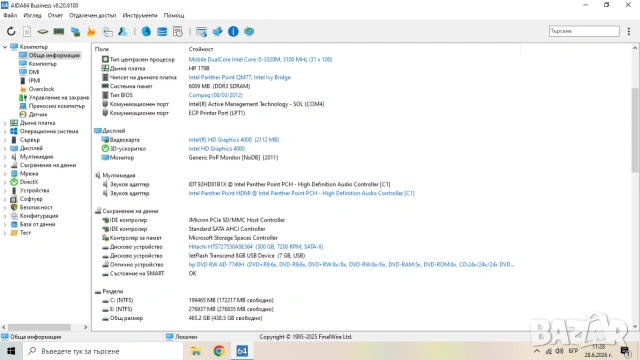Open the Отдалечен достъп menu
The height and width of the screenshot is (360, 640).
(93, 15)
